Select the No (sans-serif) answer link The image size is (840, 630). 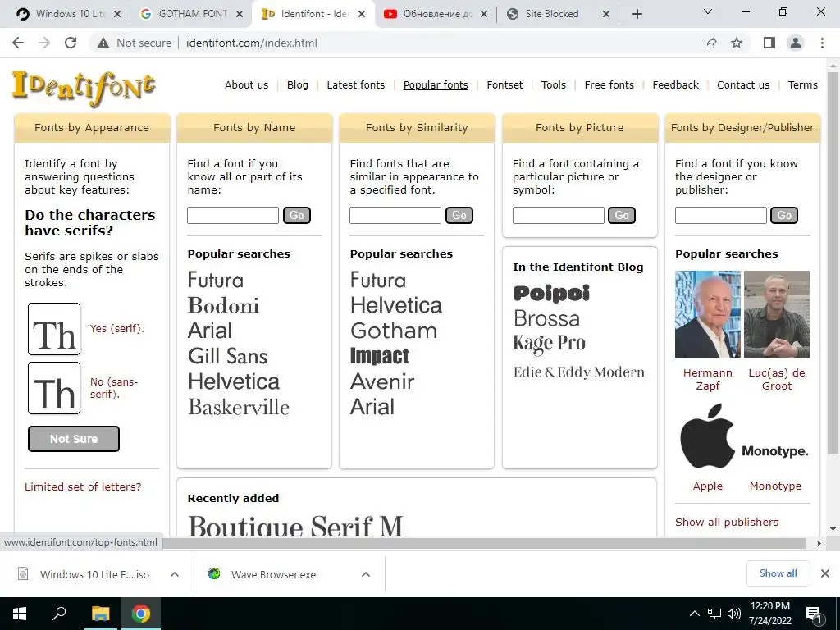tap(113, 388)
